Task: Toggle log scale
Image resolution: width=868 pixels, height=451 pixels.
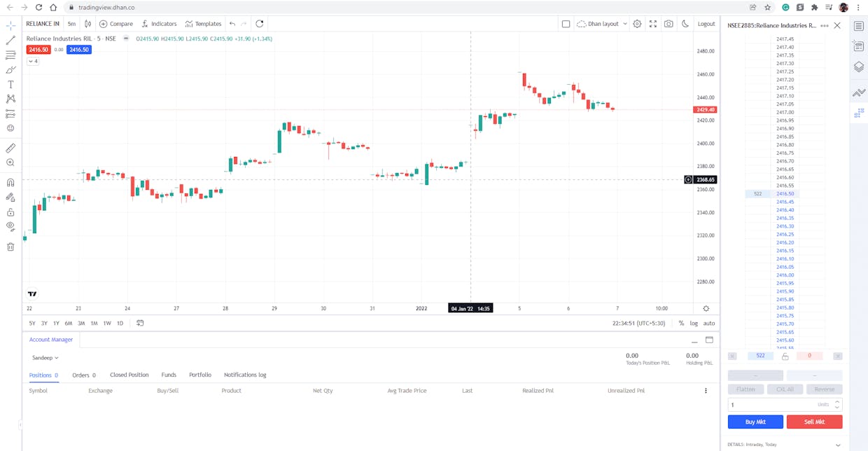Action: point(694,324)
